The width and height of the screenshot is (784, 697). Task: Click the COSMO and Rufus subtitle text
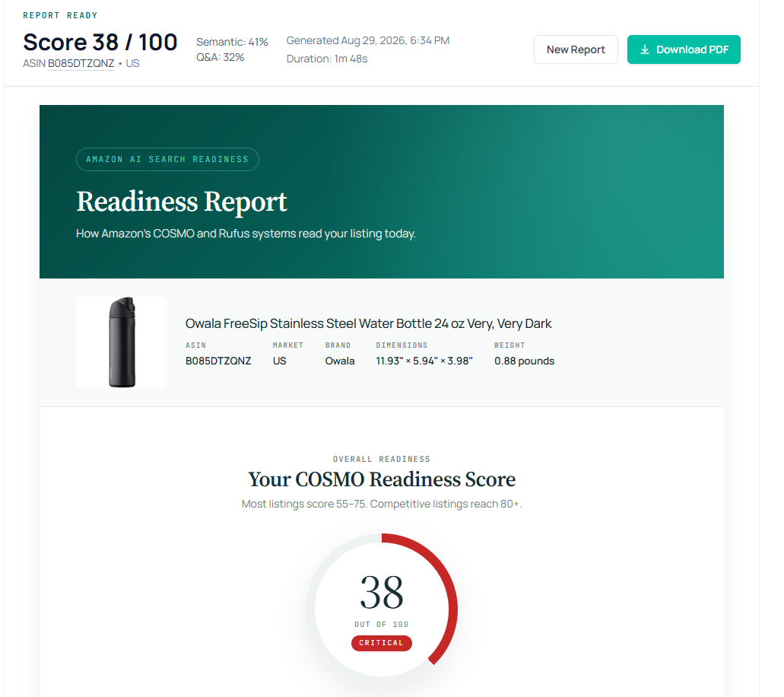pyautogui.click(x=246, y=234)
